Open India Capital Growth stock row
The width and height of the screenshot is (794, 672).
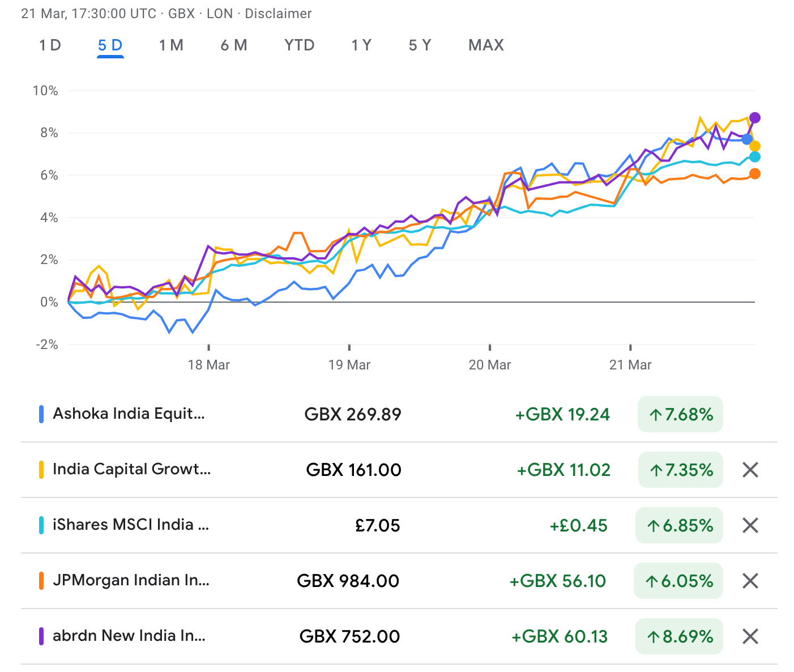pyautogui.click(x=399, y=470)
